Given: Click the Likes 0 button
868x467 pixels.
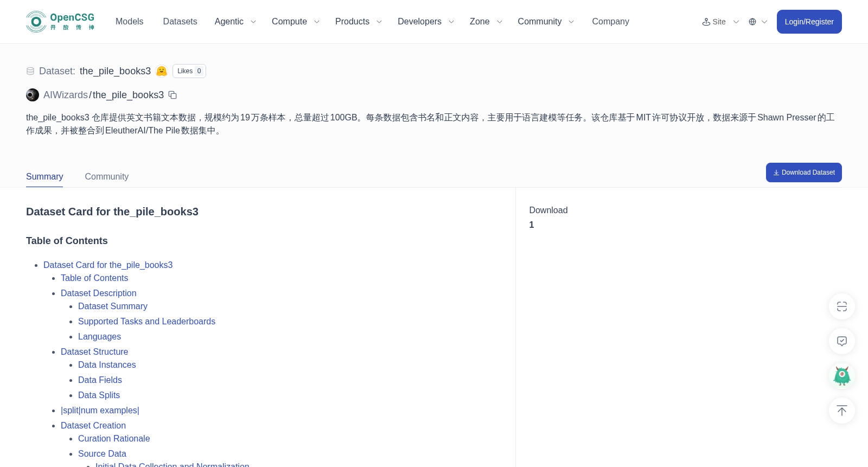Looking at the screenshot, I should (189, 71).
